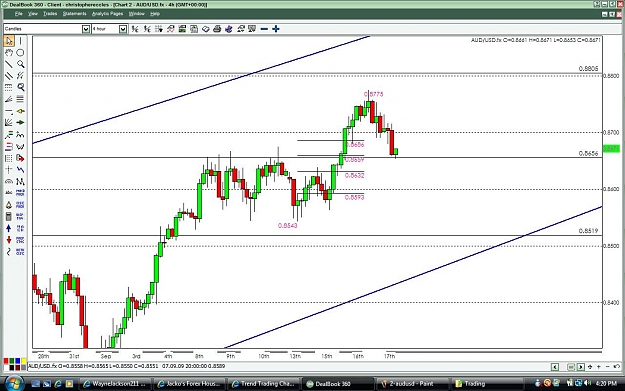Open the Trading folder taskbar button
The height and width of the screenshot is (391, 625).
click(x=487, y=384)
